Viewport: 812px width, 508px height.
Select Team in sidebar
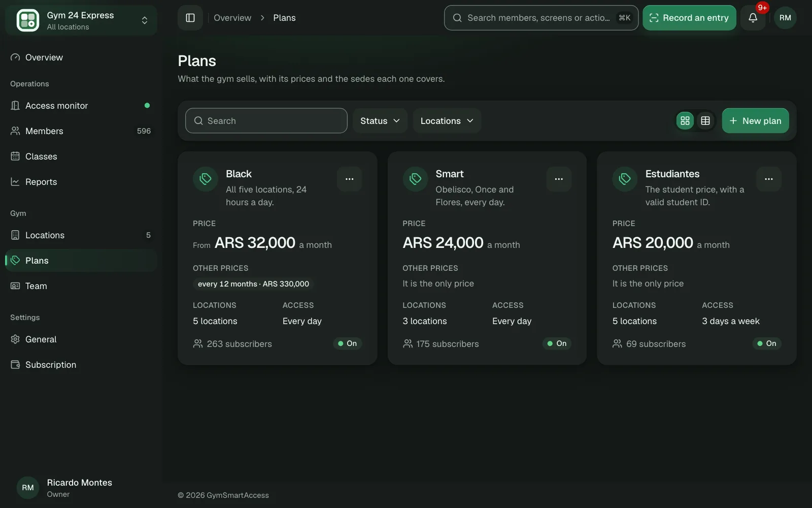point(81,286)
